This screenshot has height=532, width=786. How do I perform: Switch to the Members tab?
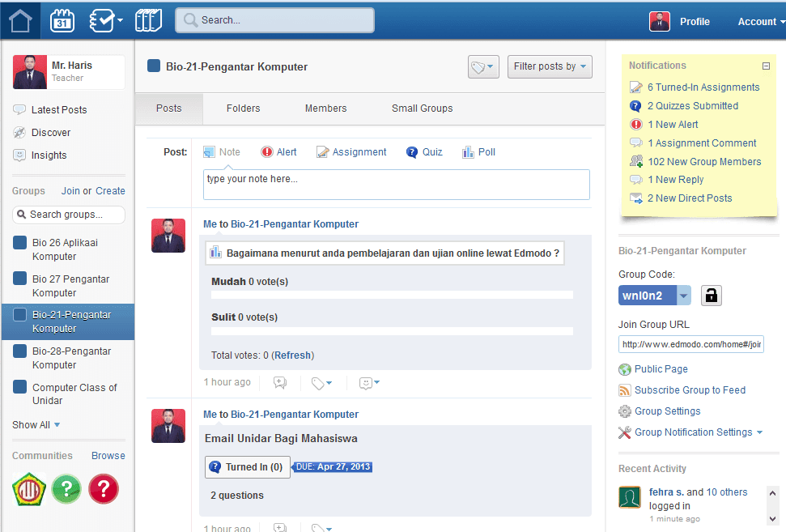point(326,109)
